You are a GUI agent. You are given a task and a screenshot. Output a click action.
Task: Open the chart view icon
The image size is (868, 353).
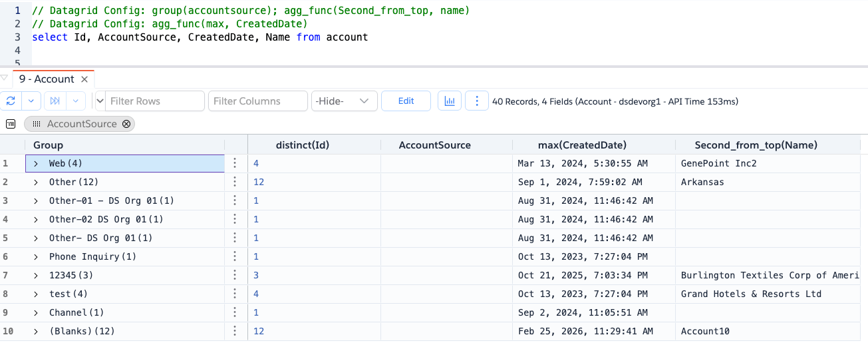tap(450, 101)
